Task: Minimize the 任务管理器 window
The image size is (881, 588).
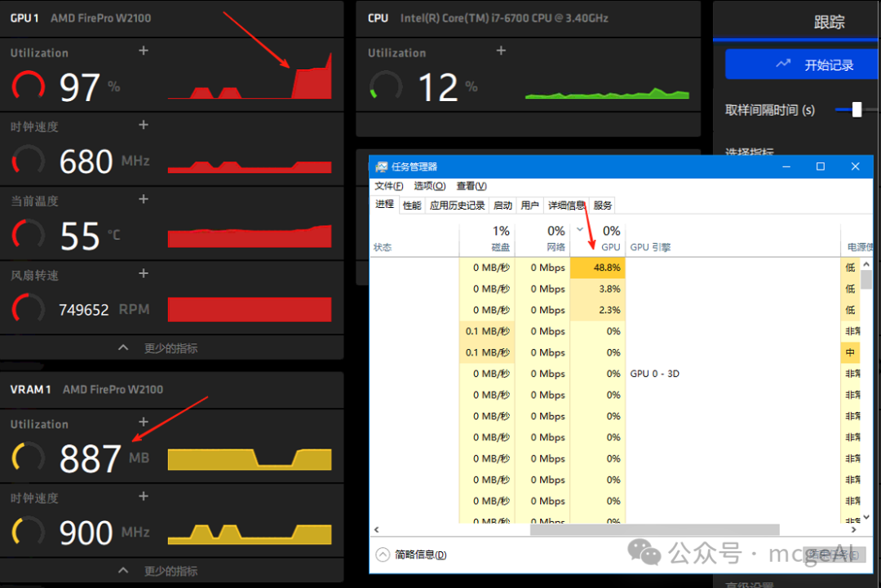Action: point(786,166)
